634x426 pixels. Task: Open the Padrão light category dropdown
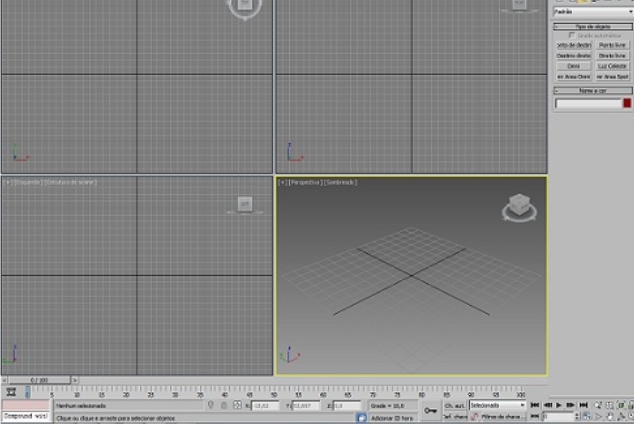593,12
